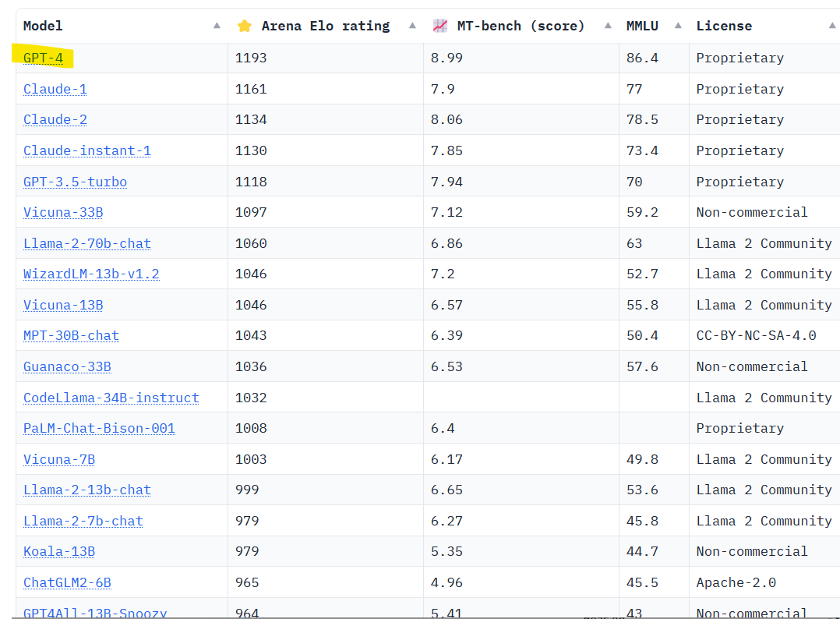Click the Koala-13B row's Elo cell
Viewport: 840px width, 619px height.
247,551
